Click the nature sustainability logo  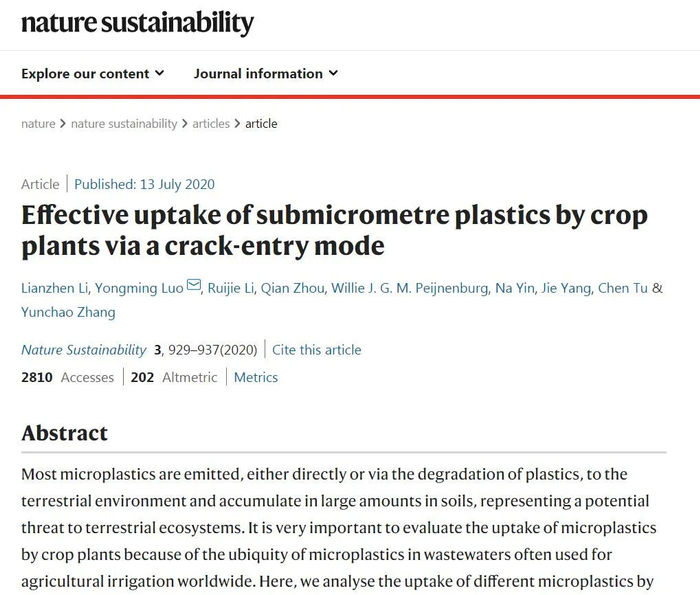click(138, 23)
